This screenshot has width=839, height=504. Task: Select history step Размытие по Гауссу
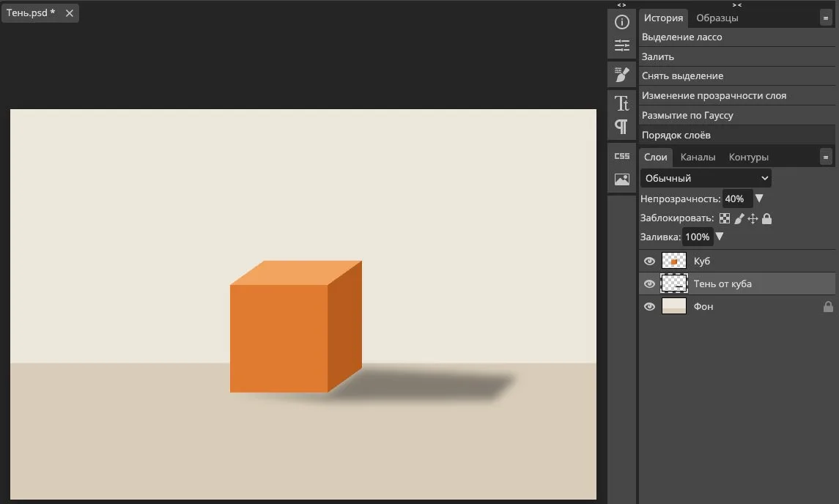coord(737,116)
